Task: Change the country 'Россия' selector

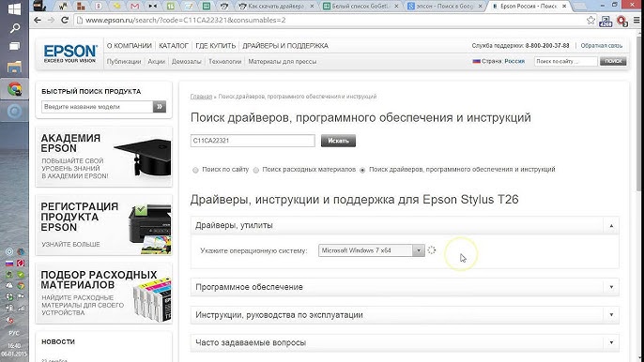Action: 514,61
